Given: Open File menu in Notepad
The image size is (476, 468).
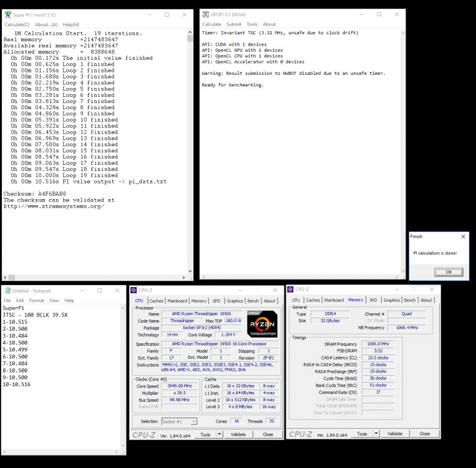Looking at the screenshot, I should pyautogui.click(x=7, y=300).
